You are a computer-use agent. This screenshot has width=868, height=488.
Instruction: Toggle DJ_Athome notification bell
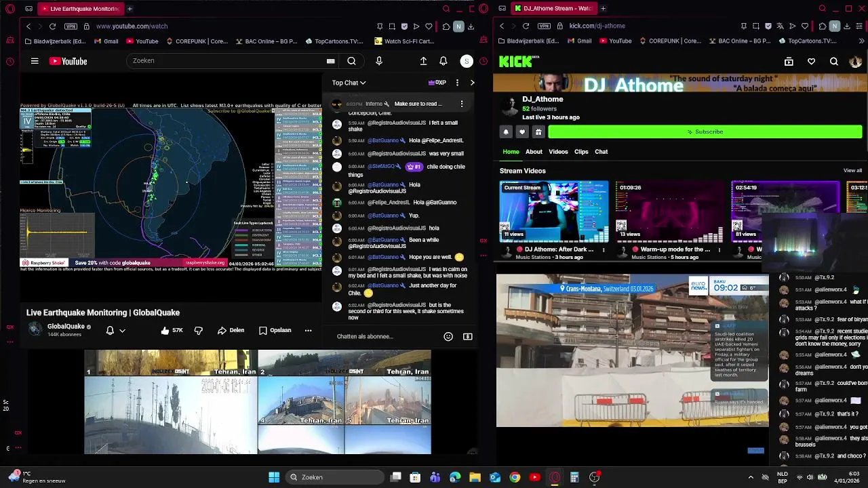click(x=506, y=131)
